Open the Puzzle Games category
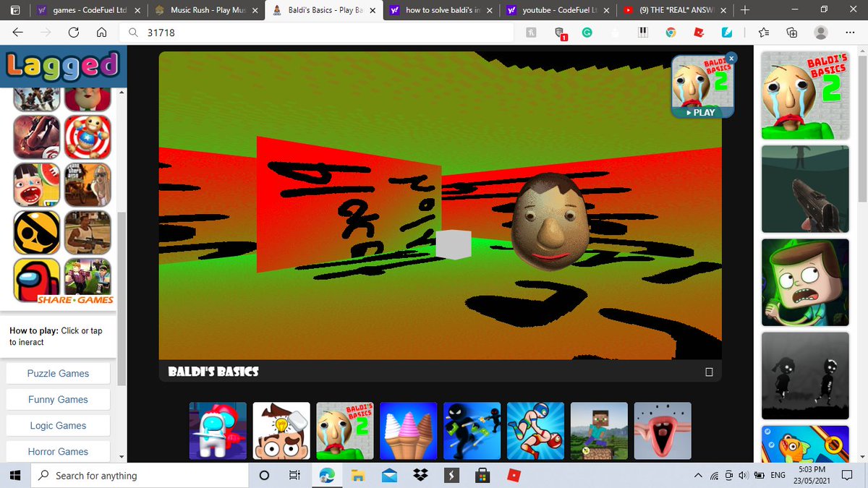This screenshot has width=868, height=488. click(x=58, y=373)
